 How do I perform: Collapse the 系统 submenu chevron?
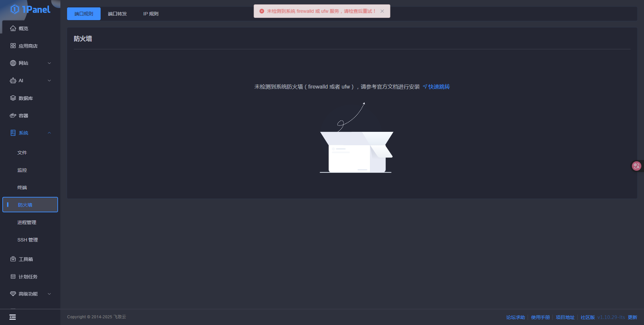click(49, 133)
